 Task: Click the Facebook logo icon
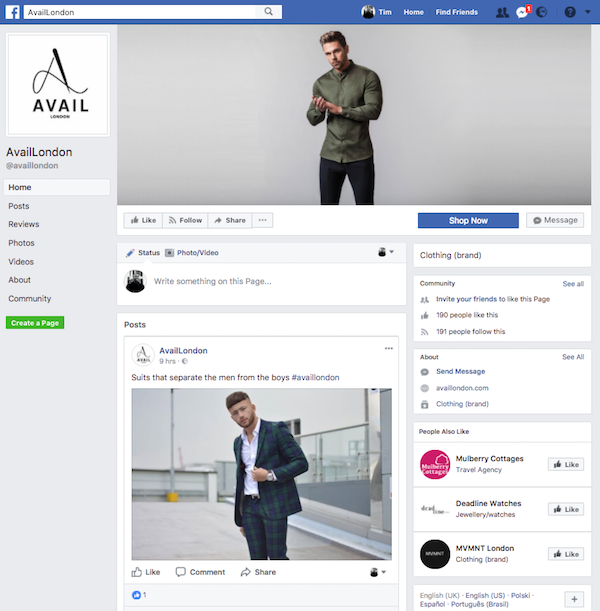pos(12,12)
